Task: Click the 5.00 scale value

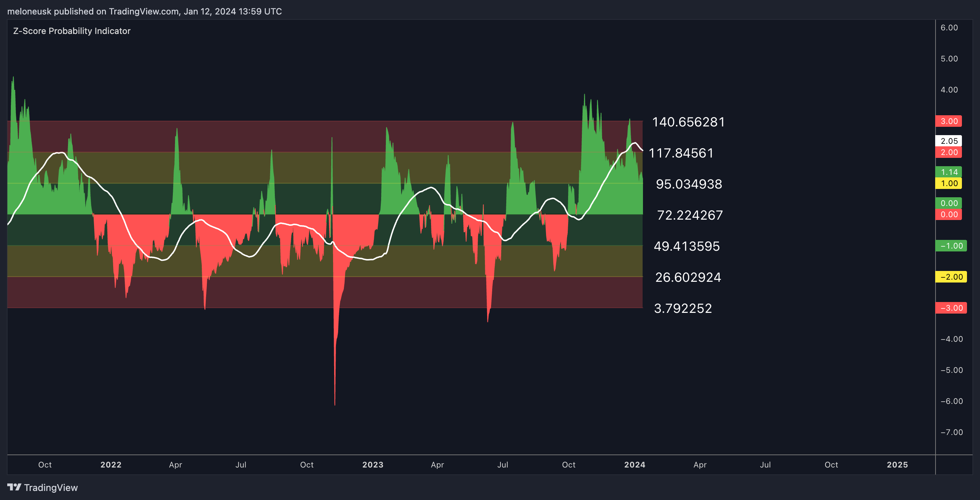Action: tap(949, 59)
